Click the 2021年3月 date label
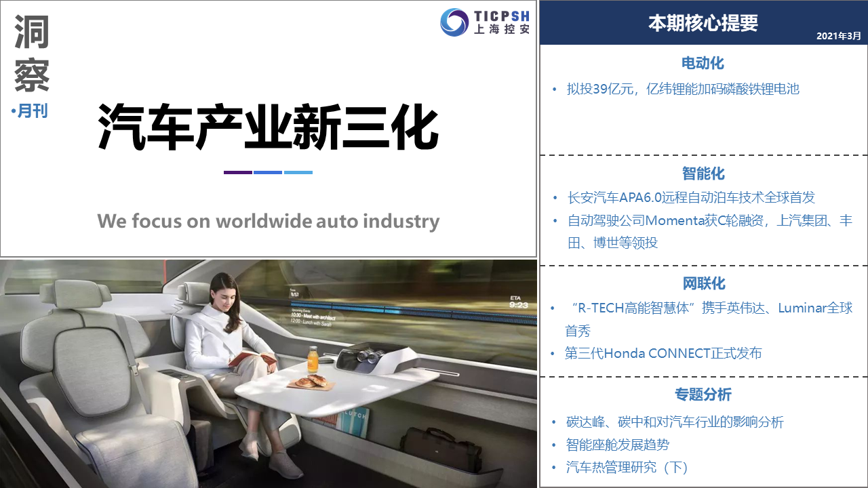Viewport: 868px width, 488px height. click(839, 35)
